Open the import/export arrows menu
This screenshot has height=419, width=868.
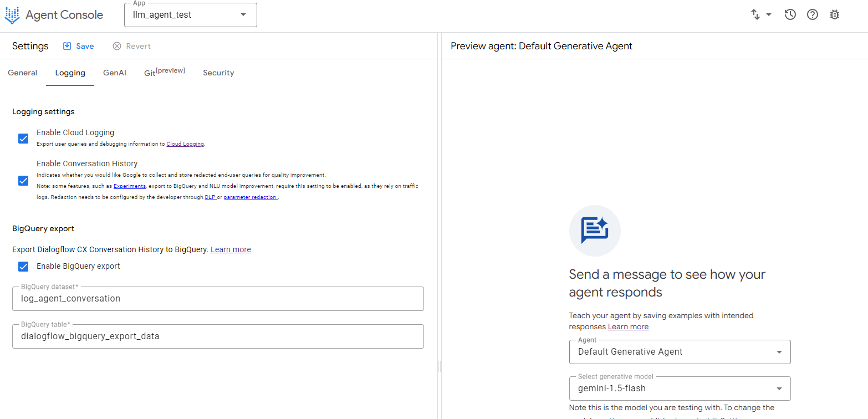[x=755, y=15]
